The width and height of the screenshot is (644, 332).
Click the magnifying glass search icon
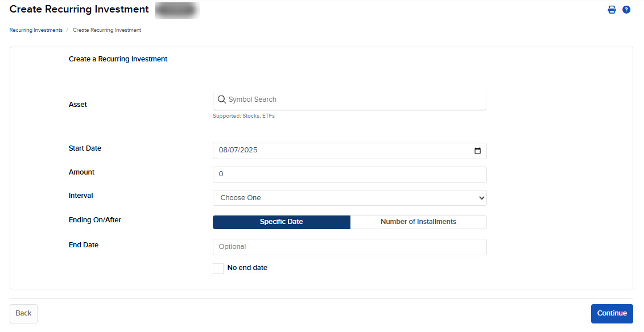[x=222, y=99]
